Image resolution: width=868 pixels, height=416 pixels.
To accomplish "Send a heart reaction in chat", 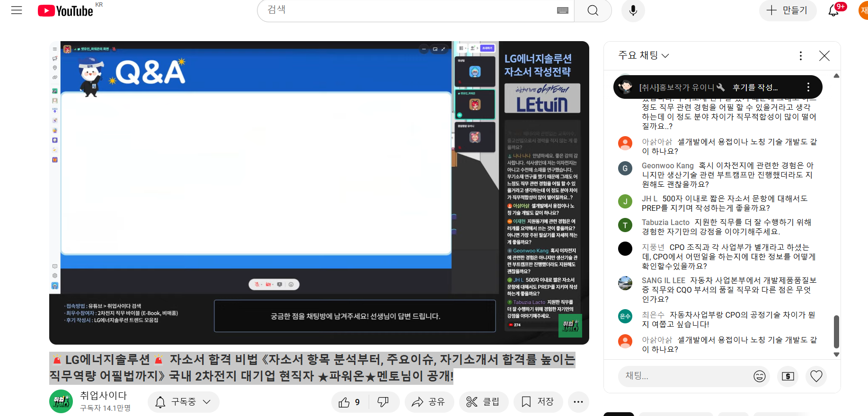I will coord(816,376).
